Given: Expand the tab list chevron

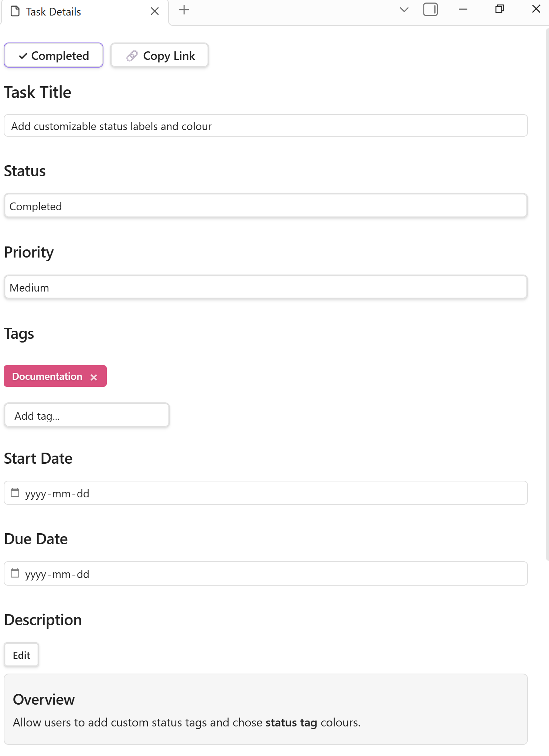Looking at the screenshot, I should [404, 10].
